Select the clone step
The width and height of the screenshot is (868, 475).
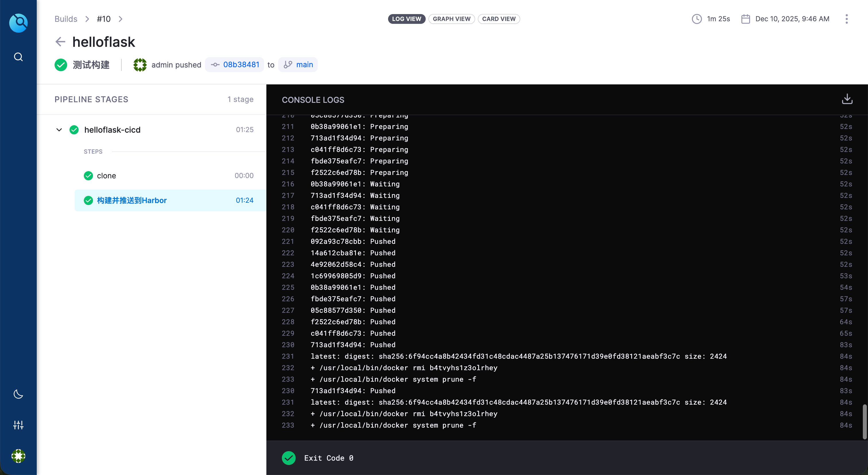point(106,176)
